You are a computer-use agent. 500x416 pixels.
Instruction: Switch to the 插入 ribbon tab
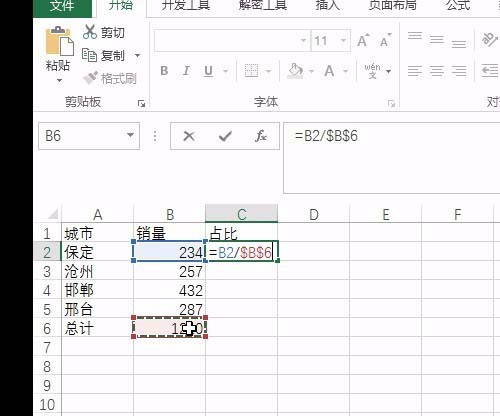click(x=327, y=5)
